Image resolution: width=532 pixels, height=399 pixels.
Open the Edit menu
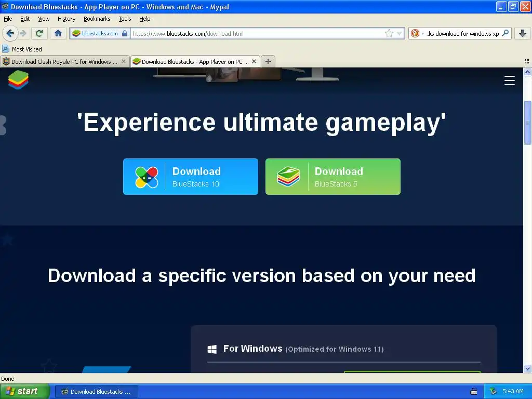pos(25,19)
